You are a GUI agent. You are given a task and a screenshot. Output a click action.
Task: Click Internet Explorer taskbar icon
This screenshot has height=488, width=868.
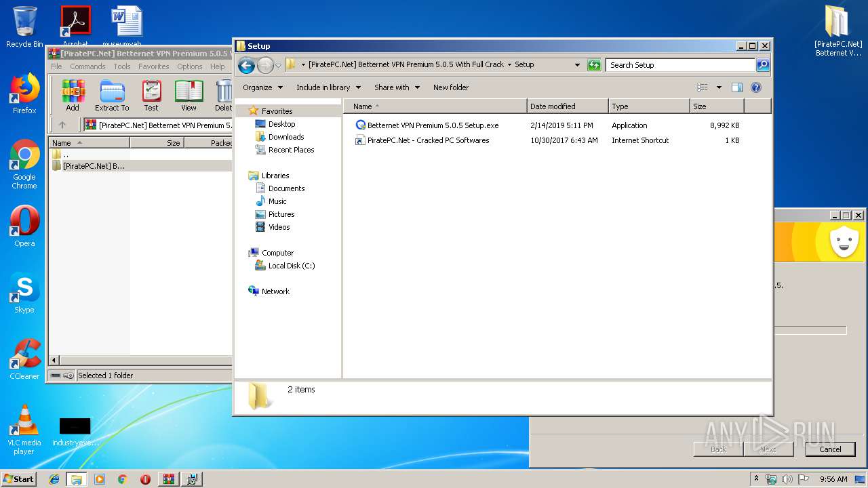[54, 479]
